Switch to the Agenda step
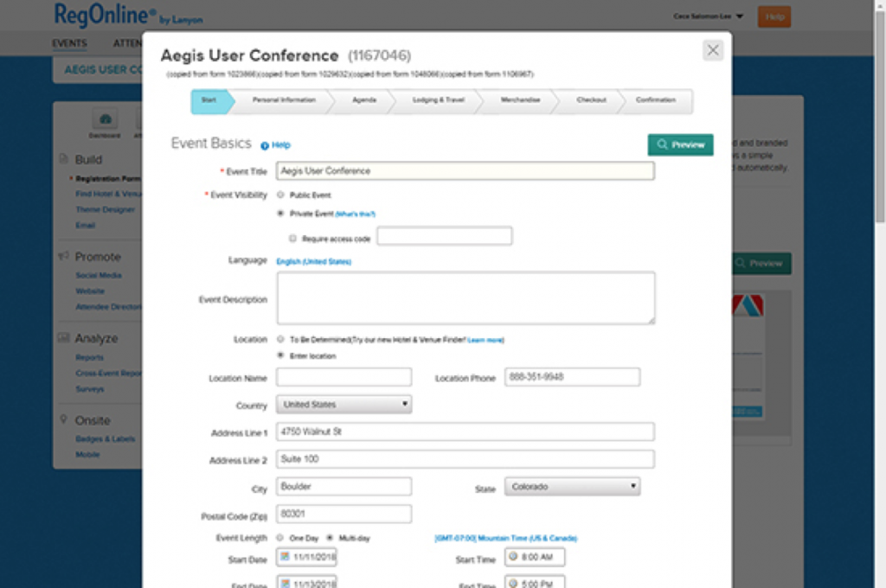Image resolution: width=886 pixels, height=588 pixels. [364, 100]
